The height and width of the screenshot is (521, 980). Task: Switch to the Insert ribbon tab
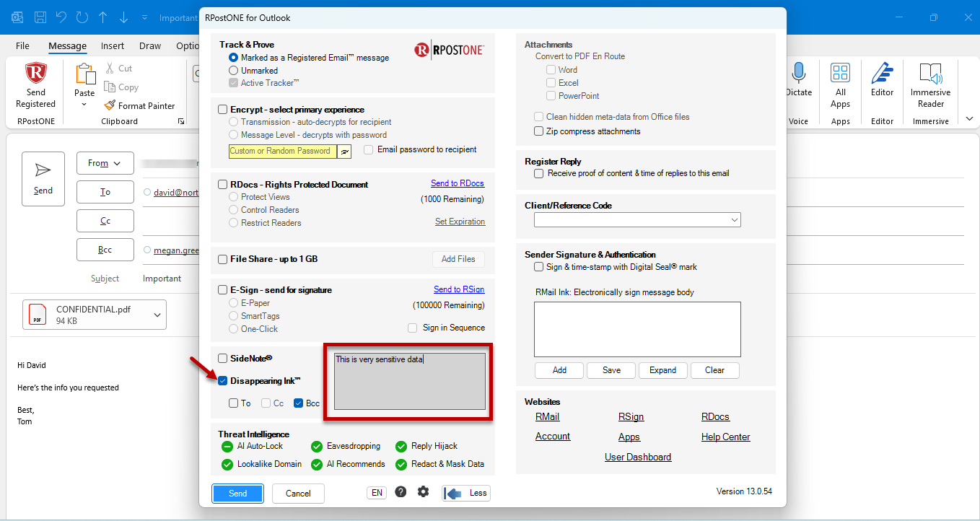[113, 45]
